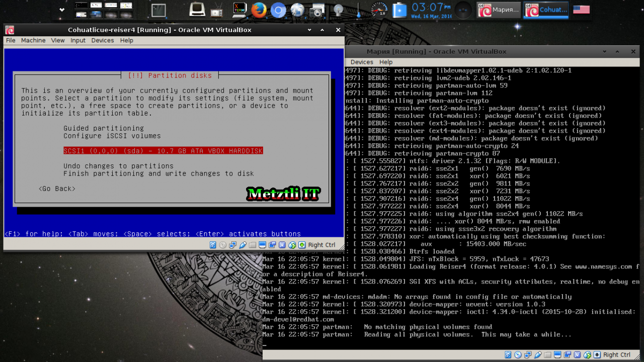
Task: Click keyboard capture arrow icon in Мария status bar
Action: pyautogui.click(x=597, y=355)
